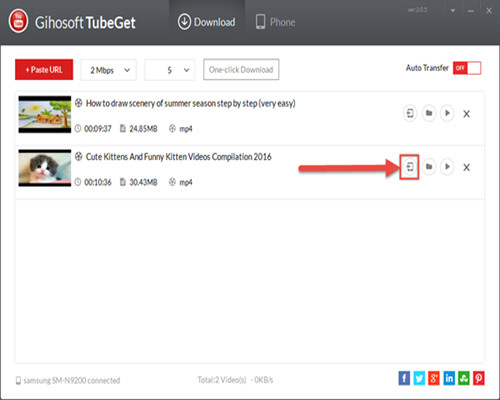Click mp4 format of summer scenery video
Screen dimensions: 500x400
(x=186, y=129)
